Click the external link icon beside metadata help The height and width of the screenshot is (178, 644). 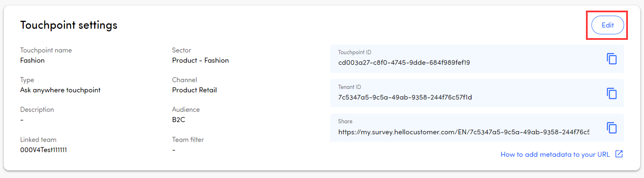click(x=619, y=154)
